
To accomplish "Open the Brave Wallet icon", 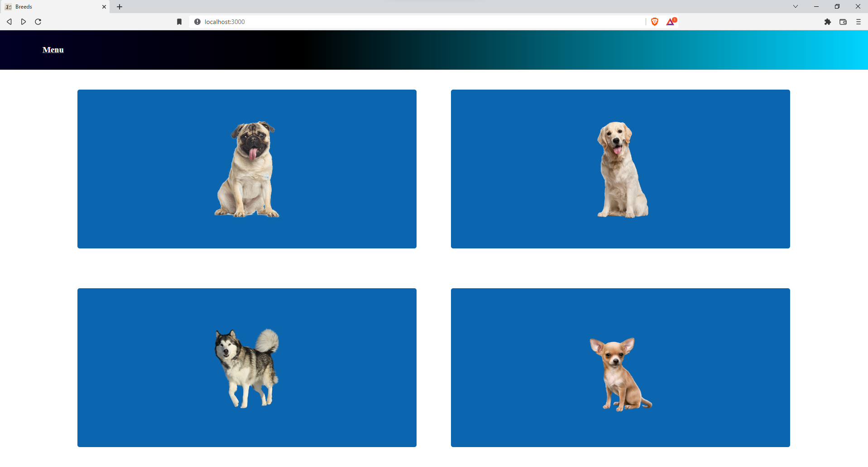I will pos(843,22).
